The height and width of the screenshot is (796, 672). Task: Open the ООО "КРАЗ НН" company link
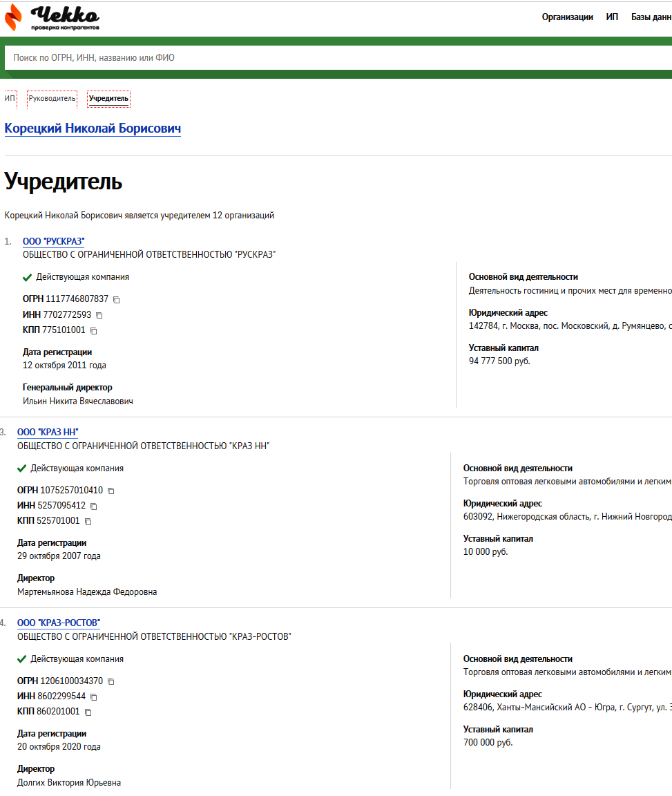[x=48, y=432]
